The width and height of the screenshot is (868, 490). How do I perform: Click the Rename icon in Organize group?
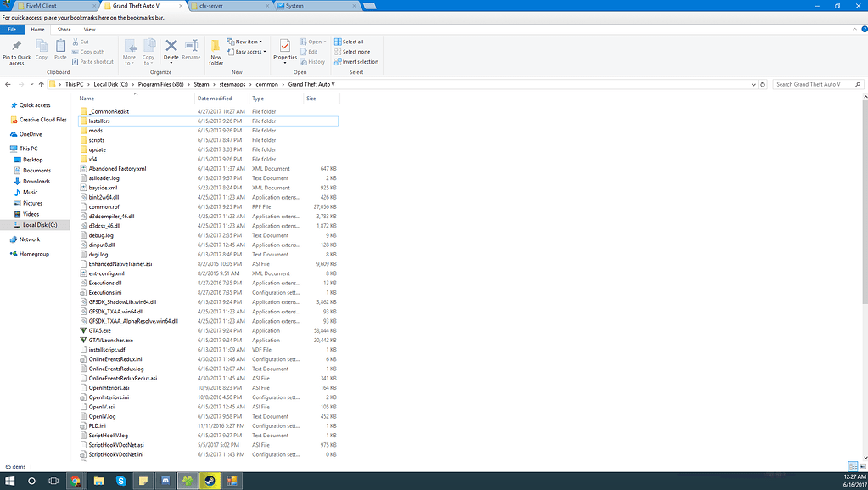click(192, 48)
